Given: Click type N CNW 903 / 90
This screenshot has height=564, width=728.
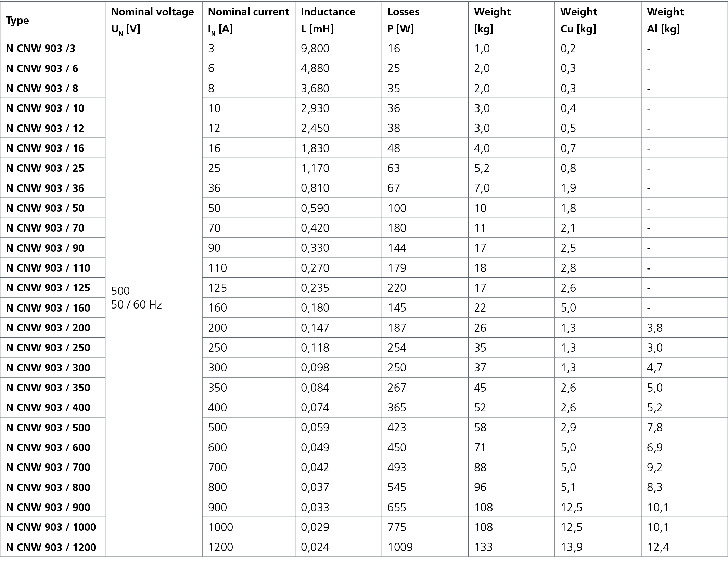Looking at the screenshot, I should tap(45, 248).
